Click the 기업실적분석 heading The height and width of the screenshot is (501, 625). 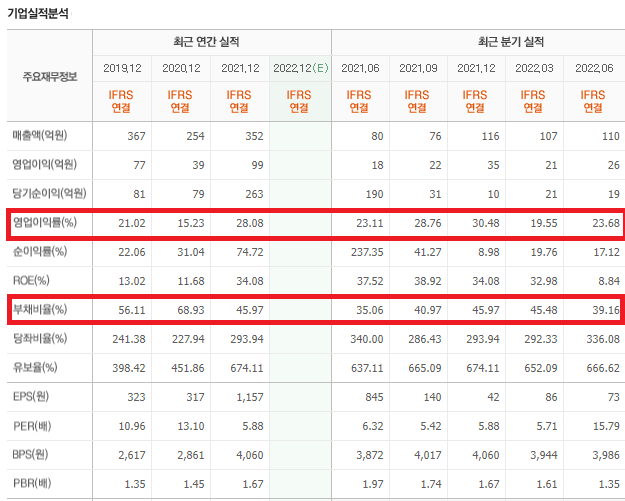38,14
